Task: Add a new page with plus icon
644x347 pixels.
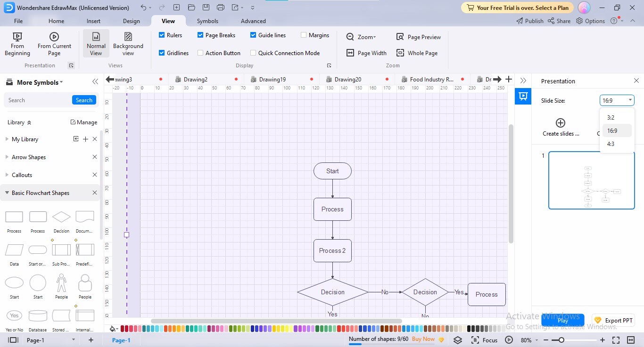Action: click(x=91, y=340)
